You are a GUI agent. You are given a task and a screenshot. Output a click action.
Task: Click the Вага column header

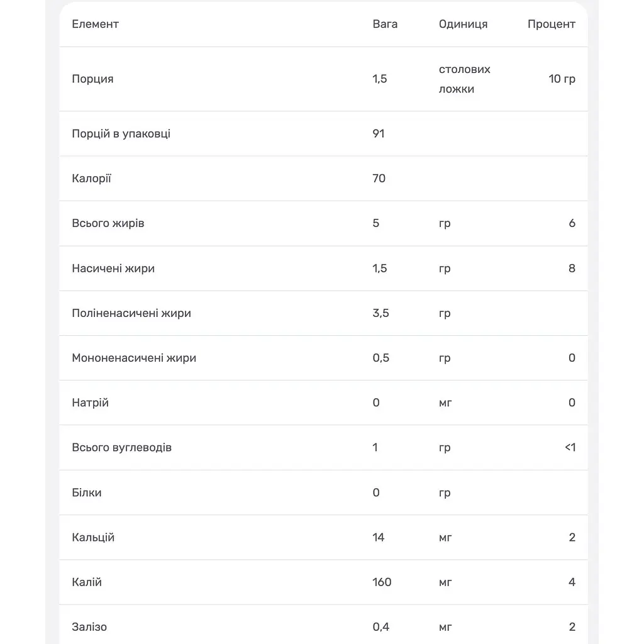coord(385,25)
